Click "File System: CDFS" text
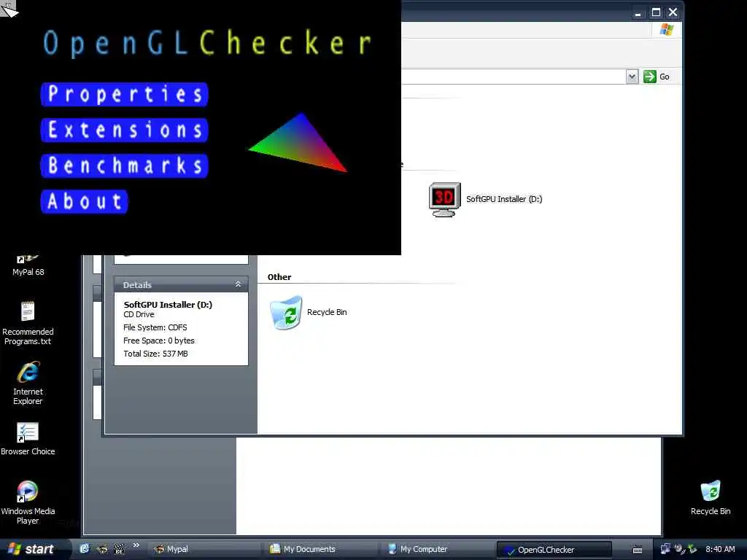 (155, 327)
